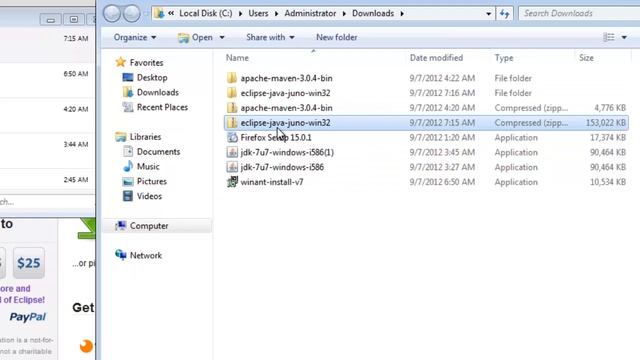Click Downloads in the address breadcrumb
Viewport: 640px width, 360px height.
(x=373, y=13)
